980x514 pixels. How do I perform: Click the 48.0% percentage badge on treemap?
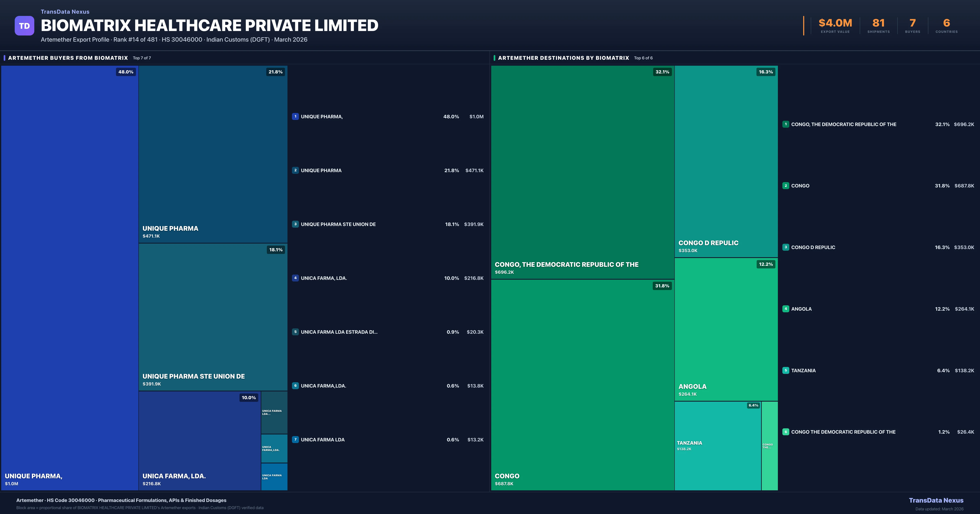coord(126,72)
